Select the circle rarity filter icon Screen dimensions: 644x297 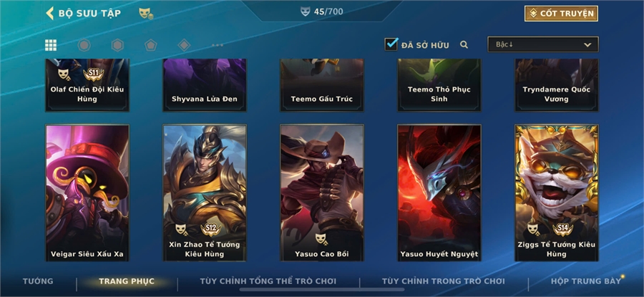(x=84, y=45)
